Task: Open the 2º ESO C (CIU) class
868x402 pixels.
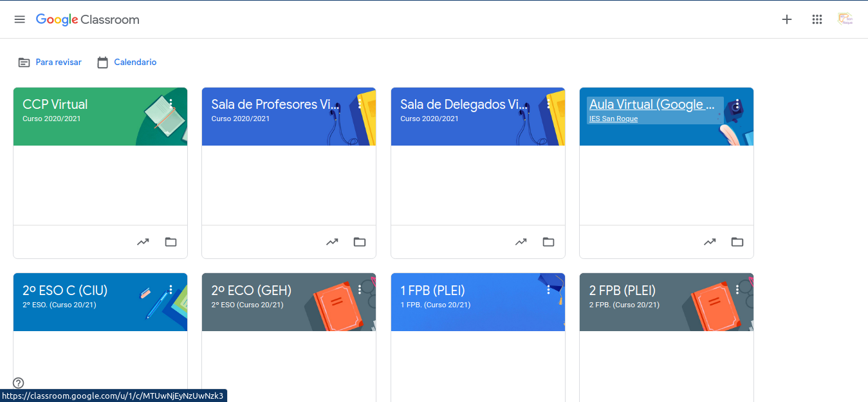Action: click(x=65, y=291)
